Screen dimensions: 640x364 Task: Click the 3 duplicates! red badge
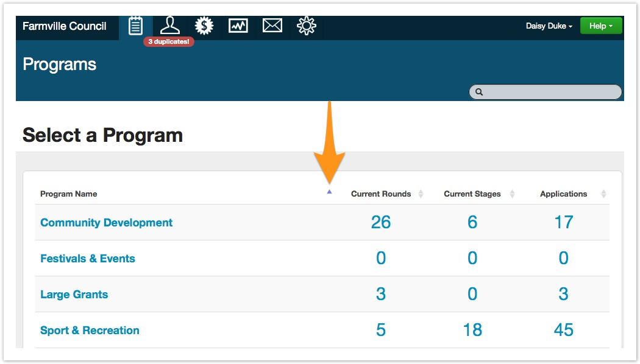169,42
